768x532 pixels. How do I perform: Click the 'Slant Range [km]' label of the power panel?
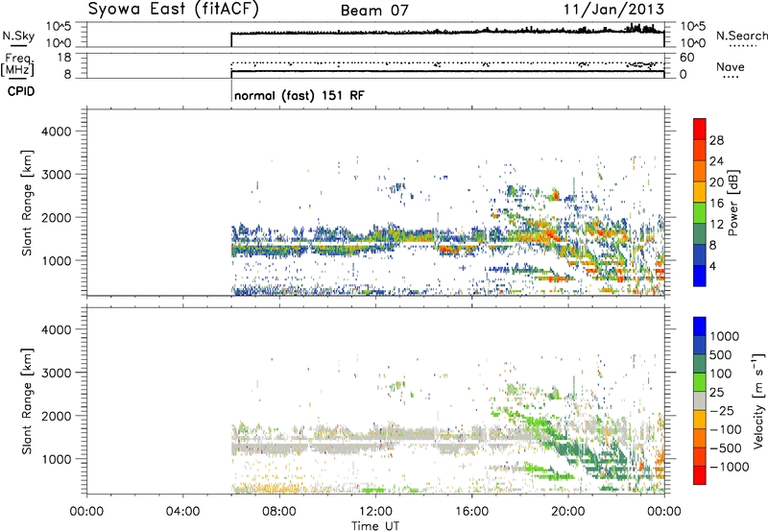[27, 203]
